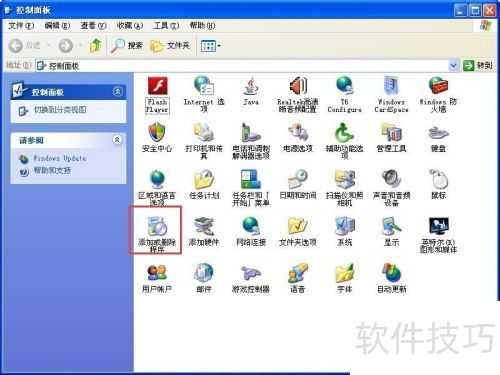Open the T6 Configure icon
The height and width of the screenshot is (375, 500).
344,86
